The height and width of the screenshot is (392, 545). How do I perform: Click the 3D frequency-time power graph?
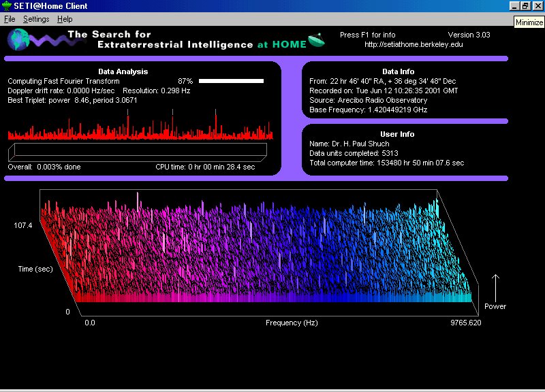259,252
